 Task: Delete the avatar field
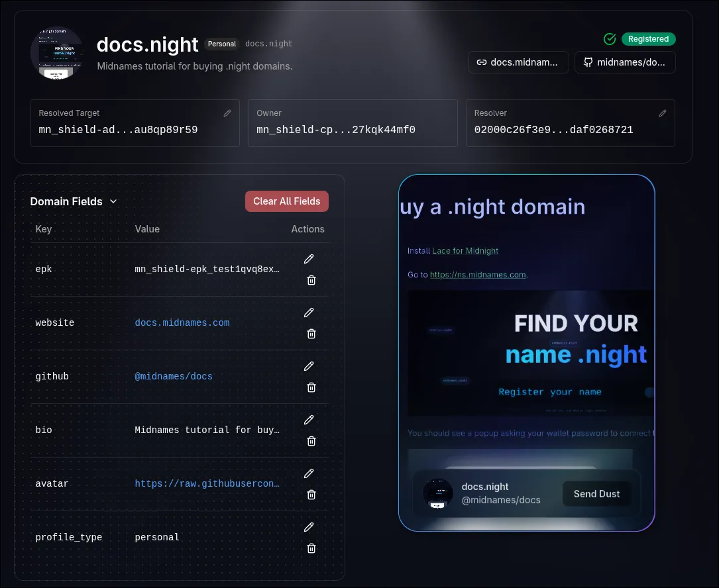[311, 495]
